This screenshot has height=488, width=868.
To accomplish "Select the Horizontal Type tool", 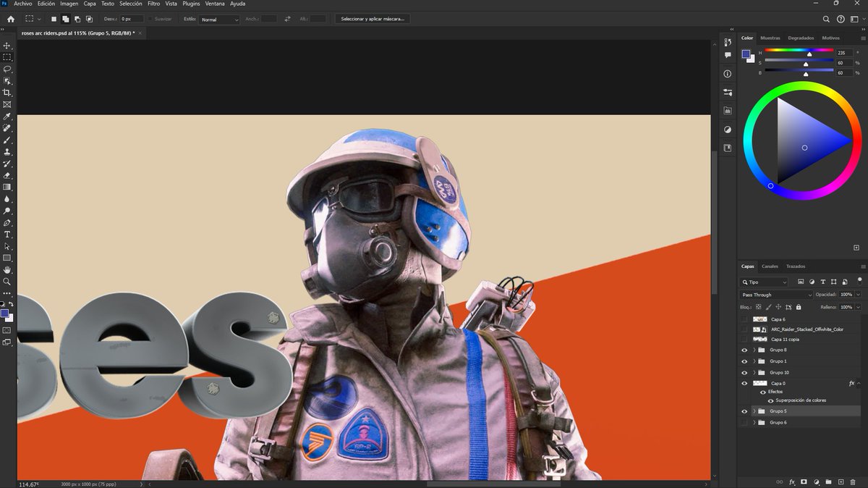I will coord(7,235).
